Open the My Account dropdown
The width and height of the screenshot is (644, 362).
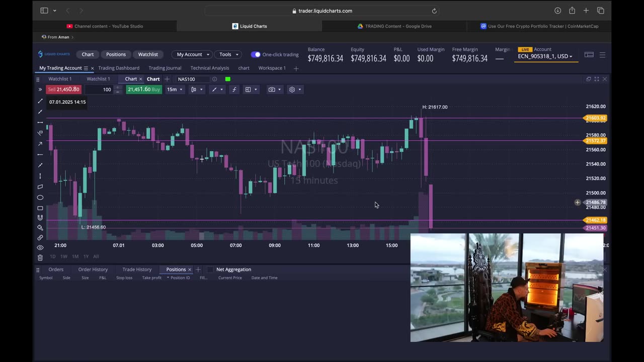(193, 54)
